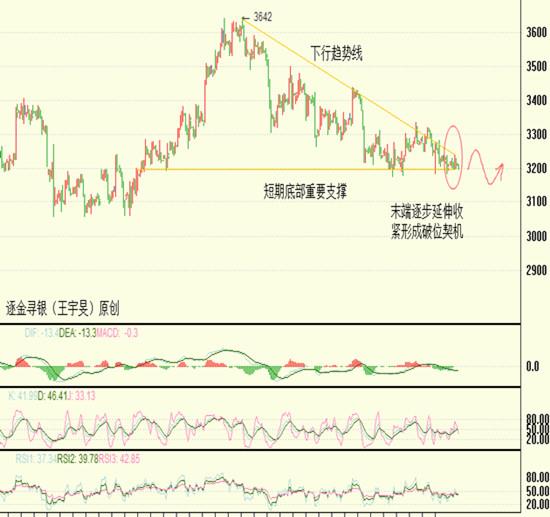
Task: Select the D 46.41 KDJ value
Action: click(52, 396)
